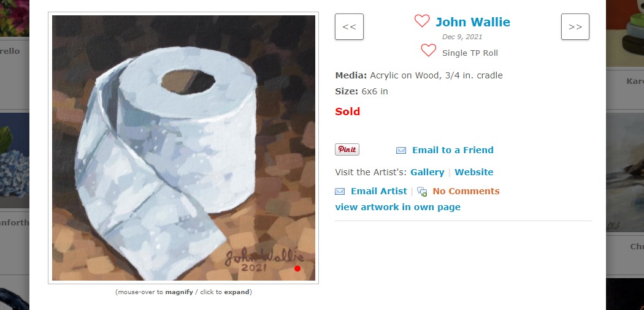Open the artist's Website link
The width and height of the screenshot is (644, 310).
pyautogui.click(x=474, y=172)
